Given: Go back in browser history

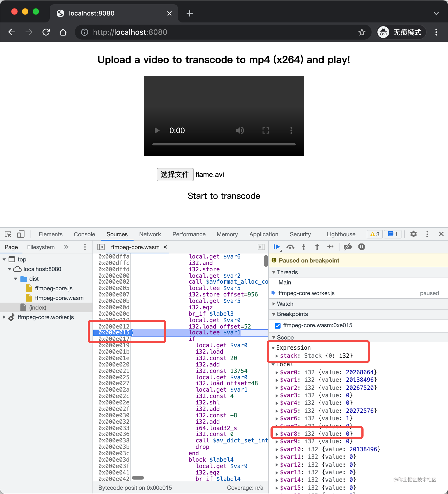Looking at the screenshot, I should (x=12, y=32).
